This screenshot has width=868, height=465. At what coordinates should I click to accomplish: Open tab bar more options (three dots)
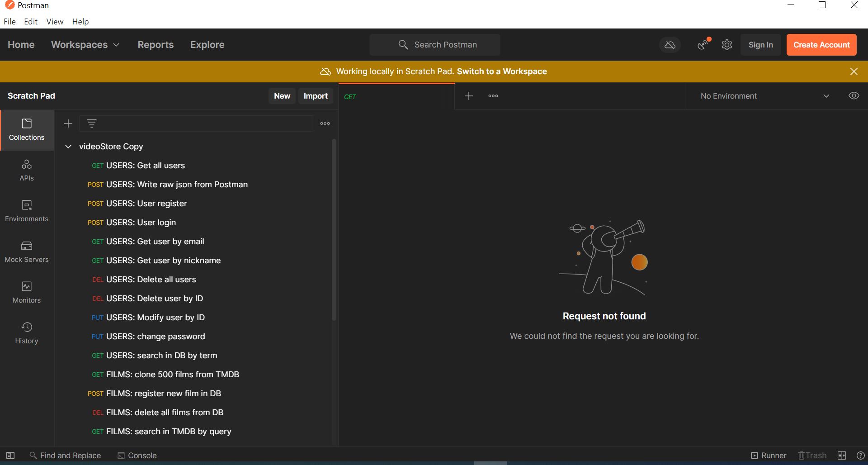pos(493,96)
